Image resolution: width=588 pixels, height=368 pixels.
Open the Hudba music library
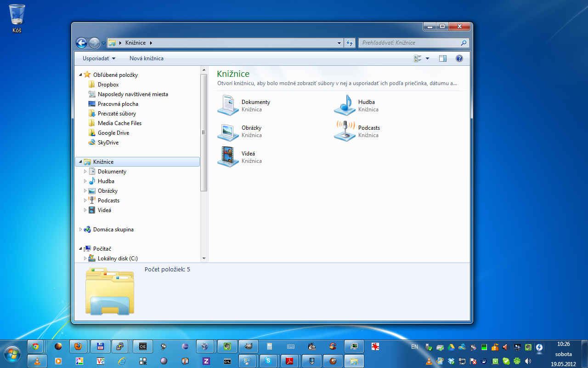point(345,105)
